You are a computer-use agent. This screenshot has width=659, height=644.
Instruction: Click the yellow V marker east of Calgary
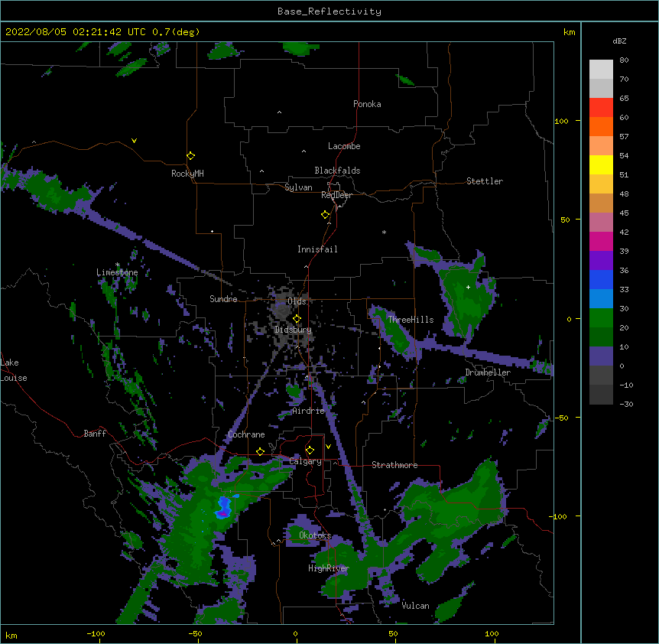328,447
